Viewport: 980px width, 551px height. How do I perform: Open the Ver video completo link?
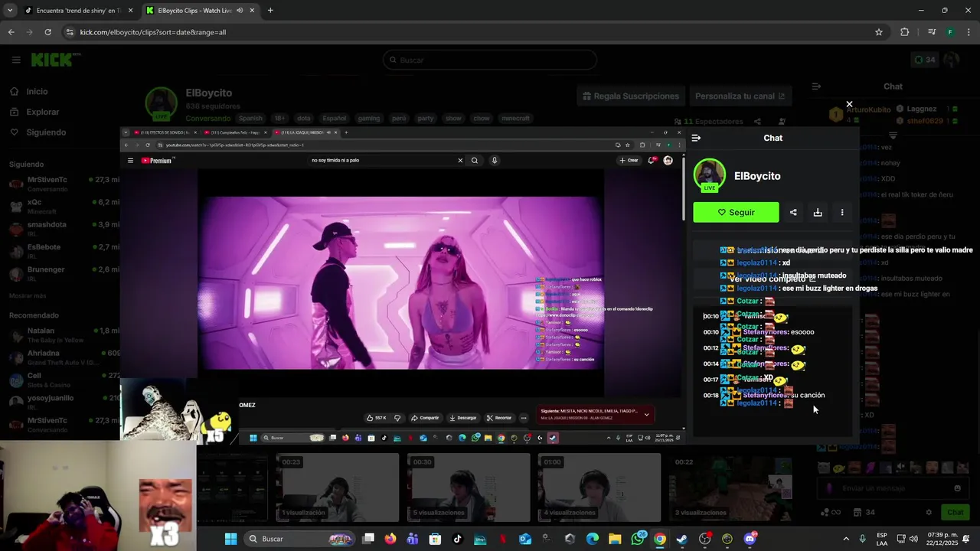(773, 279)
